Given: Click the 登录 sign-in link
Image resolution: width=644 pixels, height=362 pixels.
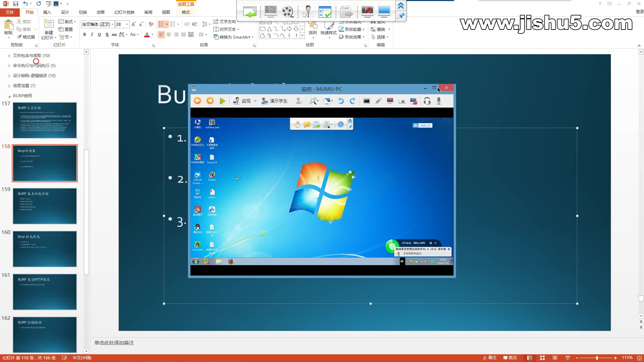Looking at the screenshot, I should point(640,12).
